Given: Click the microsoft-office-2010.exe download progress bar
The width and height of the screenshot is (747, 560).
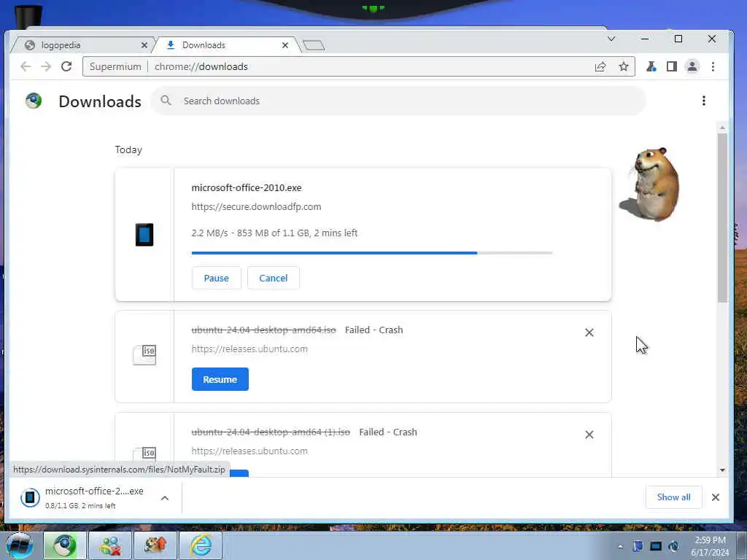Looking at the screenshot, I should (x=372, y=253).
